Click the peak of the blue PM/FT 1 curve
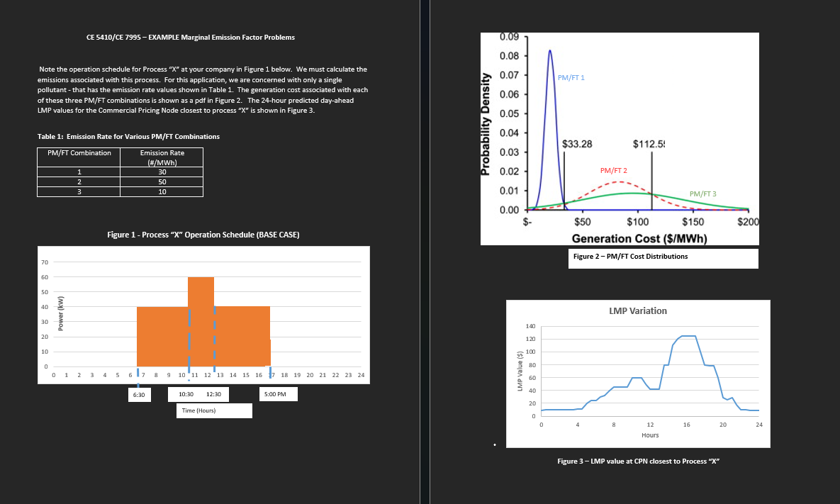Viewport: 840px width, 504px height. pyautogui.click(x=549, y=51)
